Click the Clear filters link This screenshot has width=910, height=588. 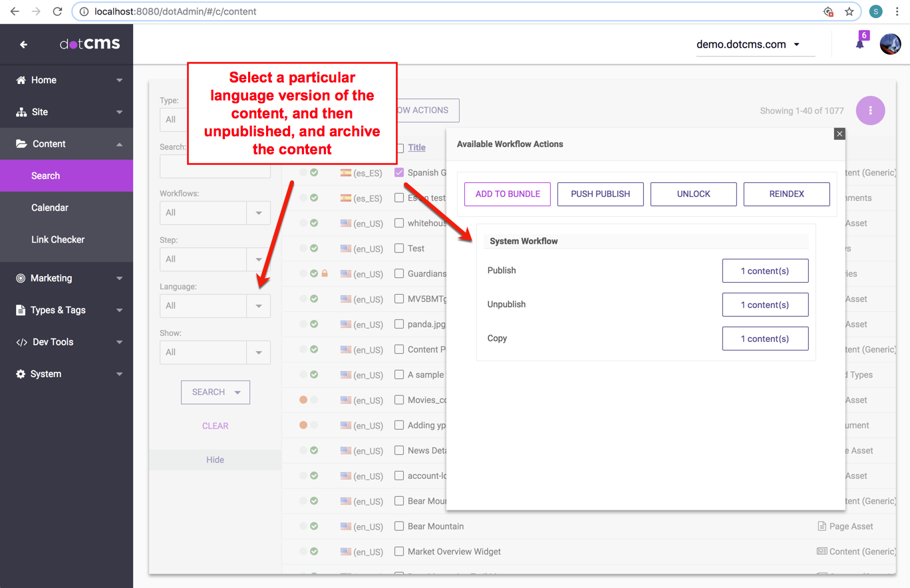tap(215, 426)
